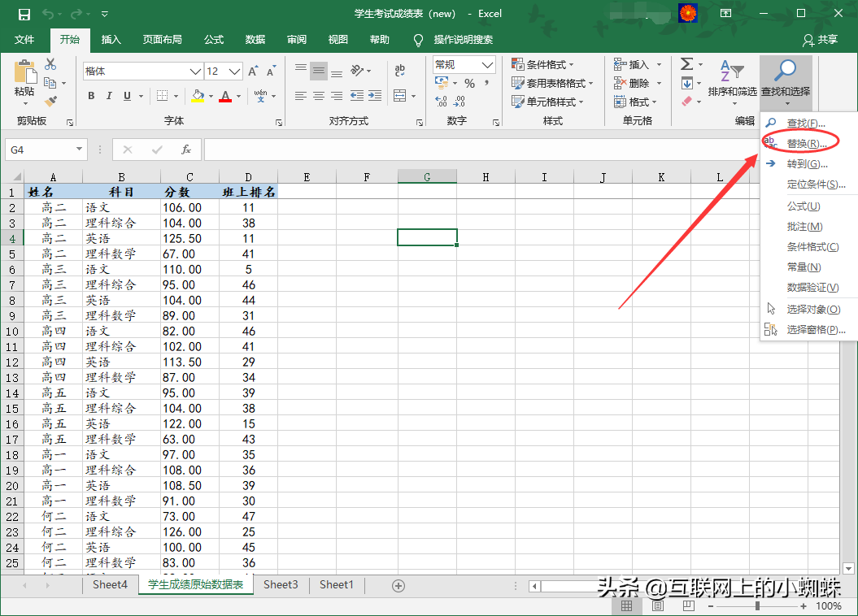Toggle Bold formatting
Screen dimensions: 858x616
point(91,96)
